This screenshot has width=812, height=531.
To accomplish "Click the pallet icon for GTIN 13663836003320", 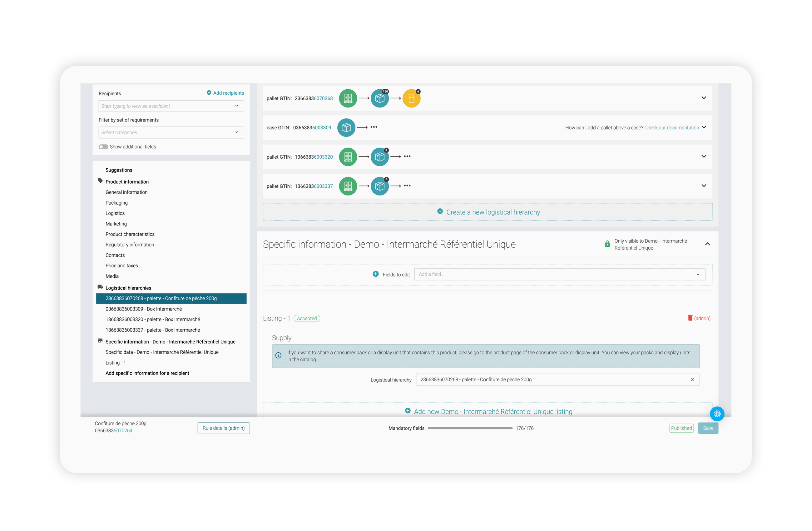I will [348, 157].
